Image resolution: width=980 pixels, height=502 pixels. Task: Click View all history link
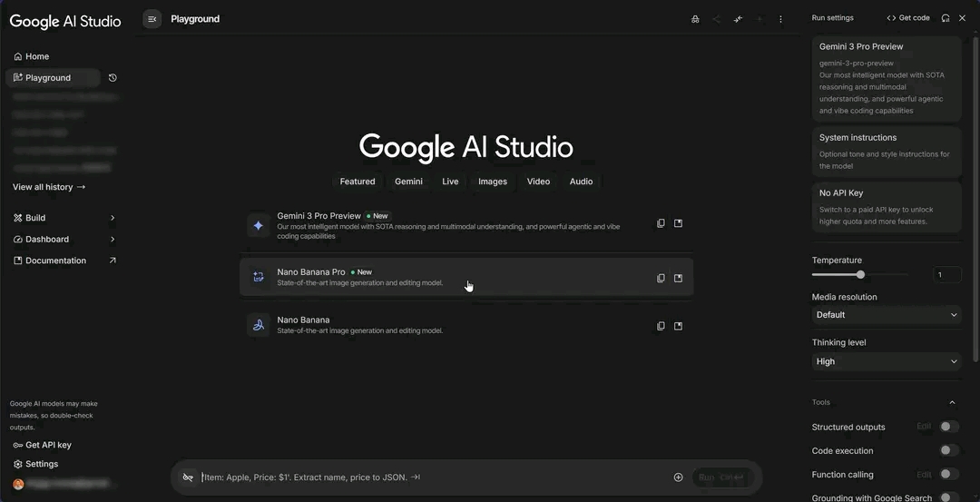(49, 187)
